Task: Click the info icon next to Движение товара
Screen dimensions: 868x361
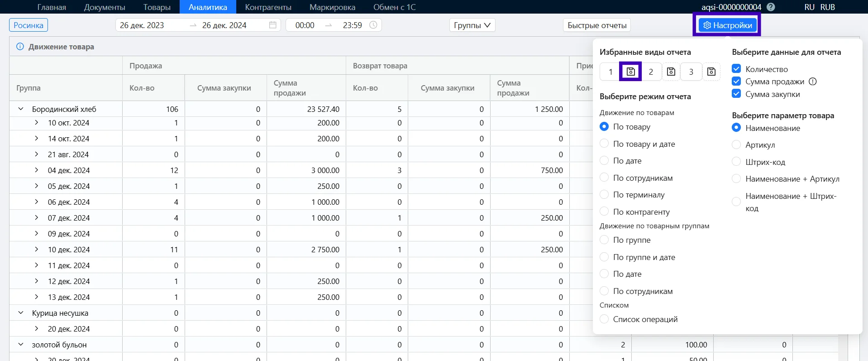Action: coord(20,47)
